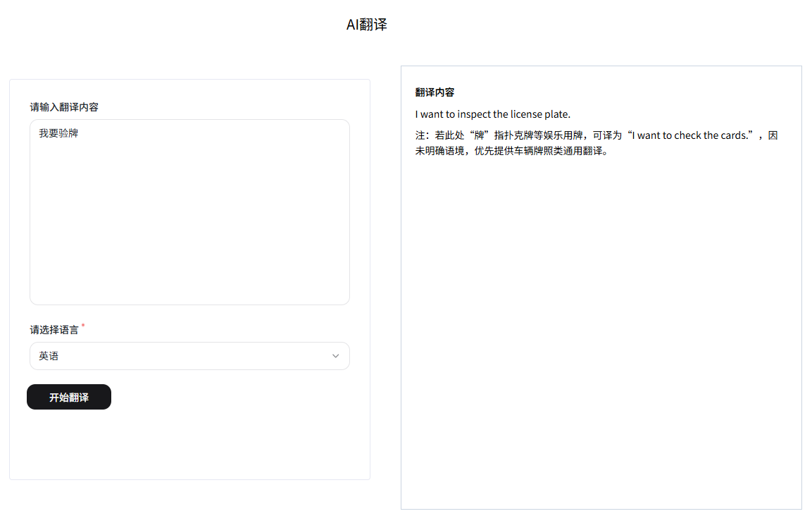Image resolution: width=812 pixels, height=516 pixels.
Task: Click the 开始翻译 black button to retranslate
Action: pyautogui.click(x=68, y=397)
